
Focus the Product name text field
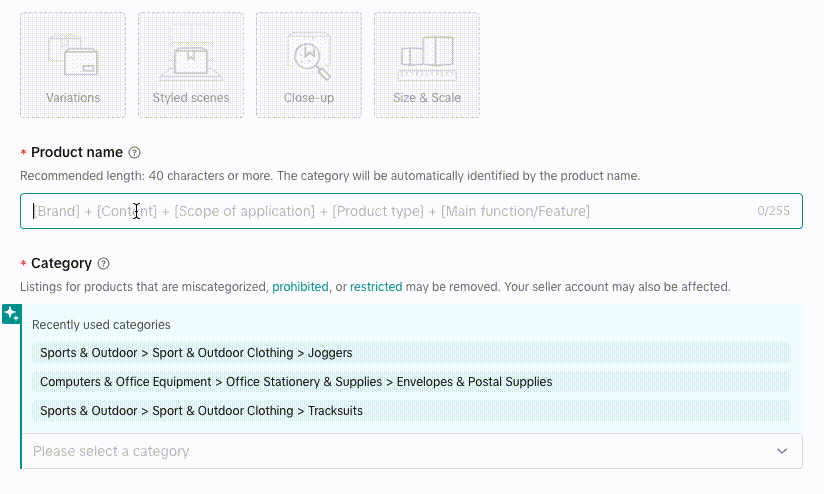pos(411,211)
